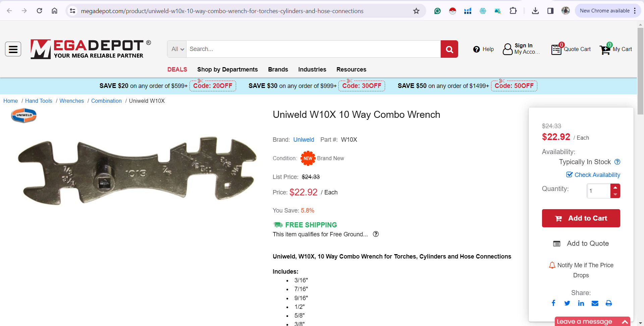Click the red search magnifier button
The image size is (644, 326).
click(449, 49)
